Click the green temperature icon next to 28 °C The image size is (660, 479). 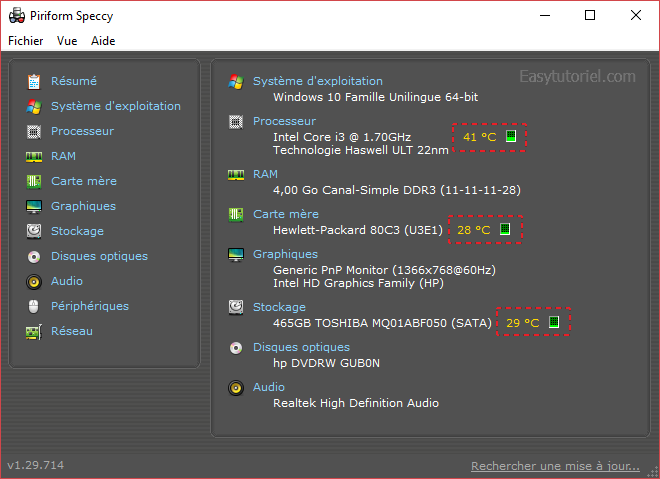505,229
